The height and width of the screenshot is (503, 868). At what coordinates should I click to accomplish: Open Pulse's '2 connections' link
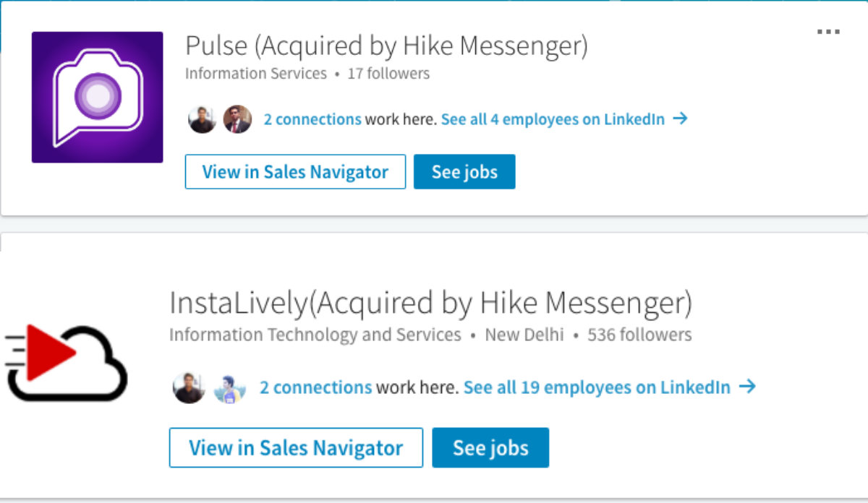point(312,119)
